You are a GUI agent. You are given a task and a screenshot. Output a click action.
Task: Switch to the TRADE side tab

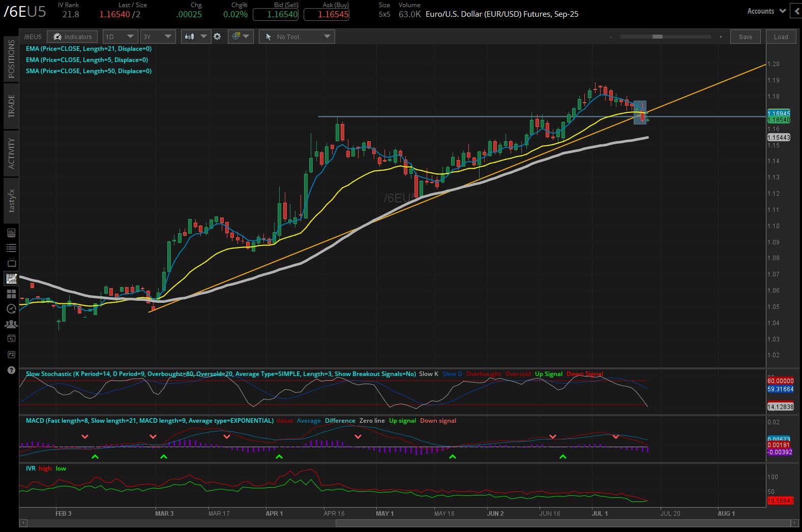pyautogui.click(x=11, y=106)
